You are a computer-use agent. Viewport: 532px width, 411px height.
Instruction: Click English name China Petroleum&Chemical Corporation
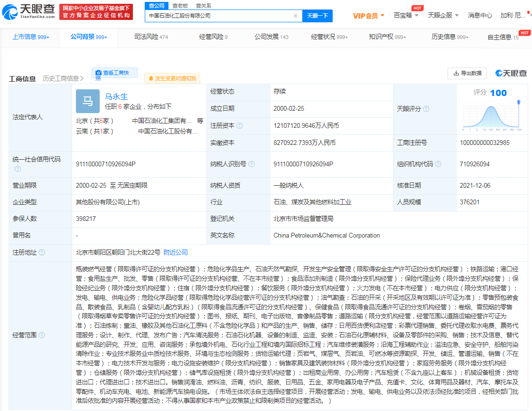(x=327, y=235)
